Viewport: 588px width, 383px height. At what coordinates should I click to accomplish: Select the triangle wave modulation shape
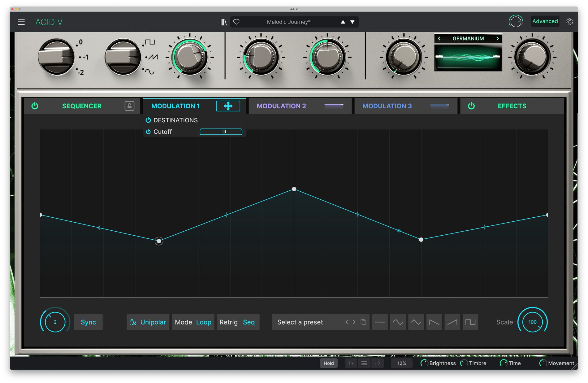[x=416, y=322]
